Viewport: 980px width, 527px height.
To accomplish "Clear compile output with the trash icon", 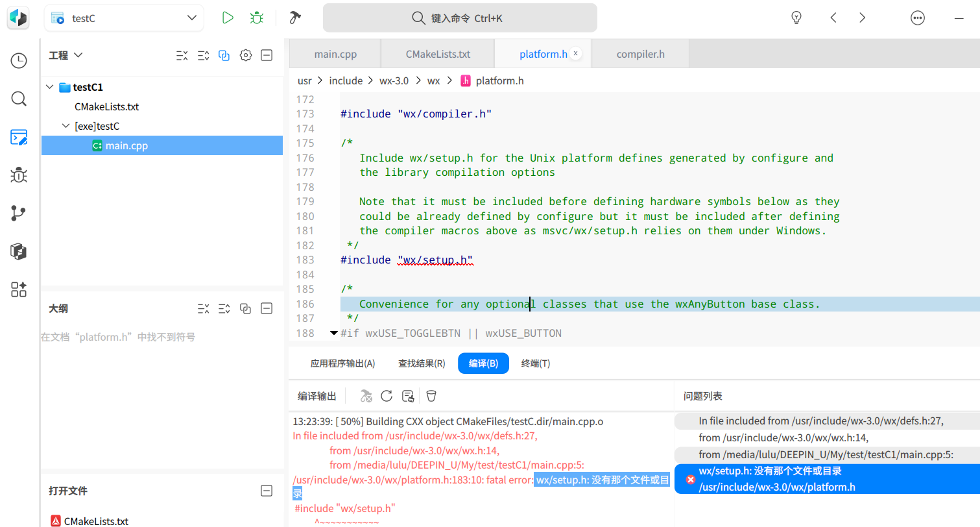I will tap(431, 396).
